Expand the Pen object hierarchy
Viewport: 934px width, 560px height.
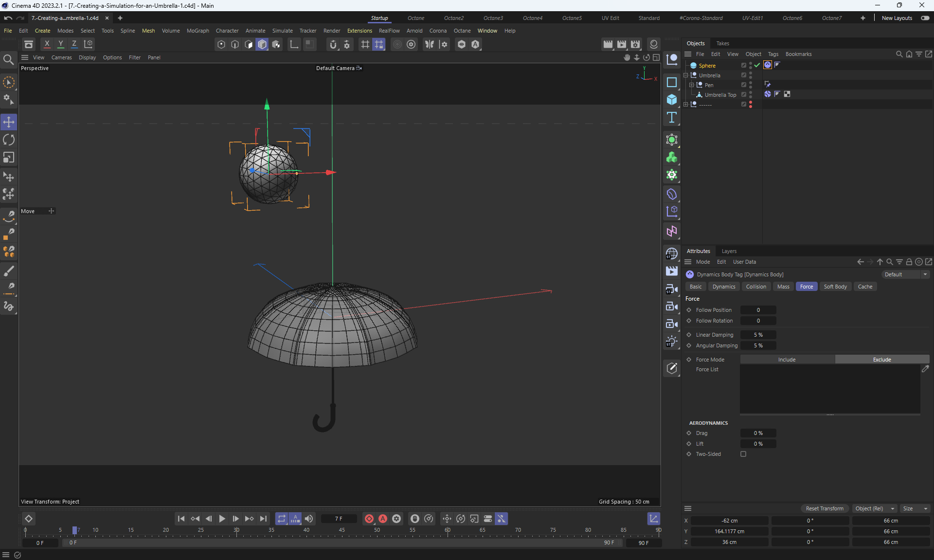(x=691, y=85)
